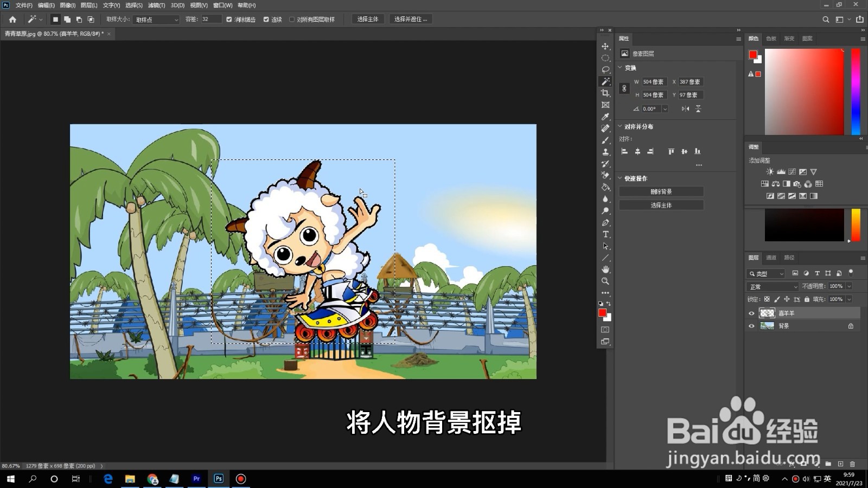
Task: Click Select Subject in options bar
Action: [x=368, y=19]
